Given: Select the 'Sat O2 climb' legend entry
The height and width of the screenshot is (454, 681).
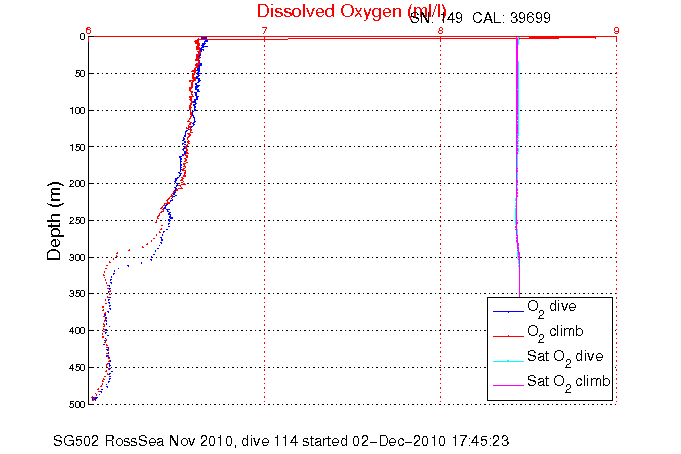Looking at the screenshot, I should [569, 382].
